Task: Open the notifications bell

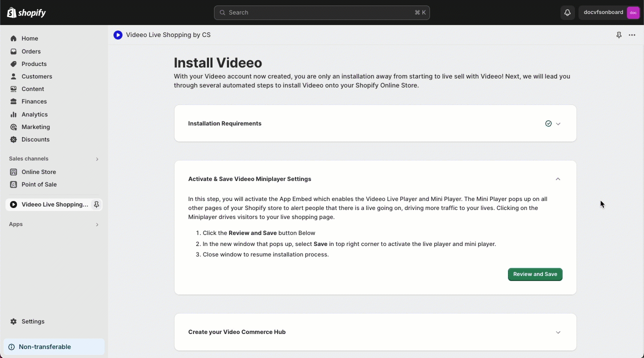Action: (x=567, y=12)
